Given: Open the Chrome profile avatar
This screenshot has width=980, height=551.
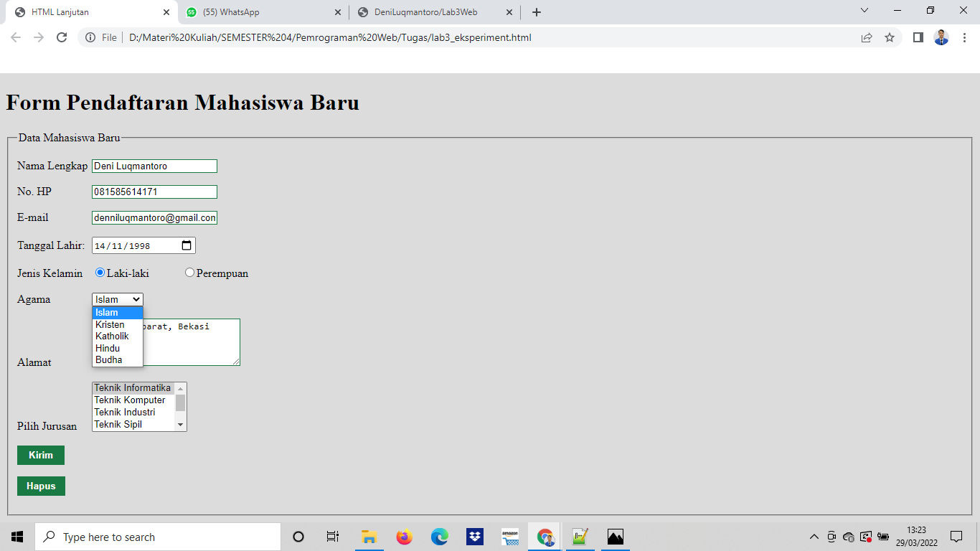Looking at the screenshot, I should coord(941,37).
